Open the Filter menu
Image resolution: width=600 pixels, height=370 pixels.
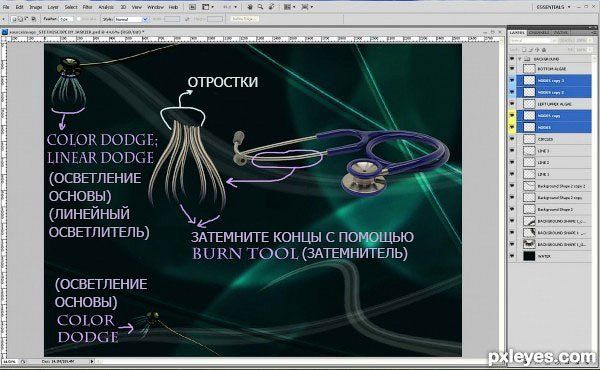coord(87,7)
